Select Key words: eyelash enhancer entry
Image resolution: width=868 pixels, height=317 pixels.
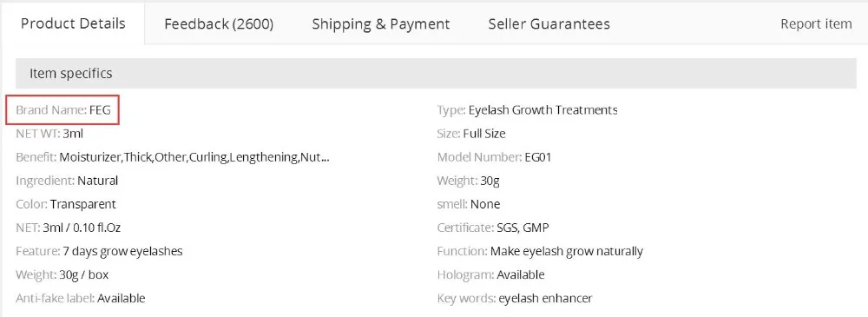click(515, 298)
